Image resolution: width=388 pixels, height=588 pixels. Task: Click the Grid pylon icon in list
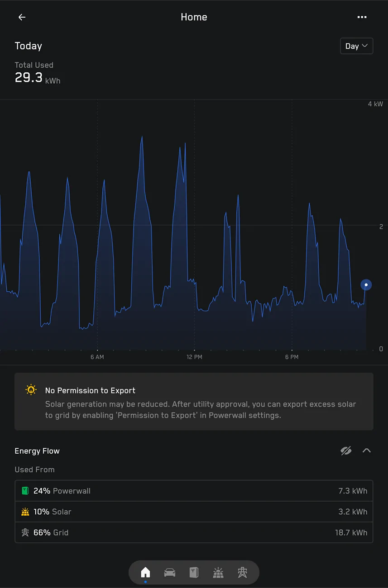(25, 532)
